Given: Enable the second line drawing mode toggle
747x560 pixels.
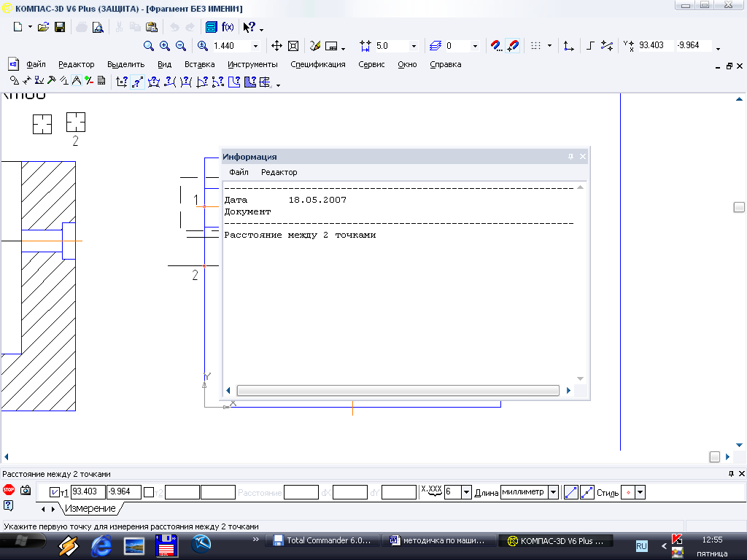Looking at the screenshot, I should tap(587, 492).
